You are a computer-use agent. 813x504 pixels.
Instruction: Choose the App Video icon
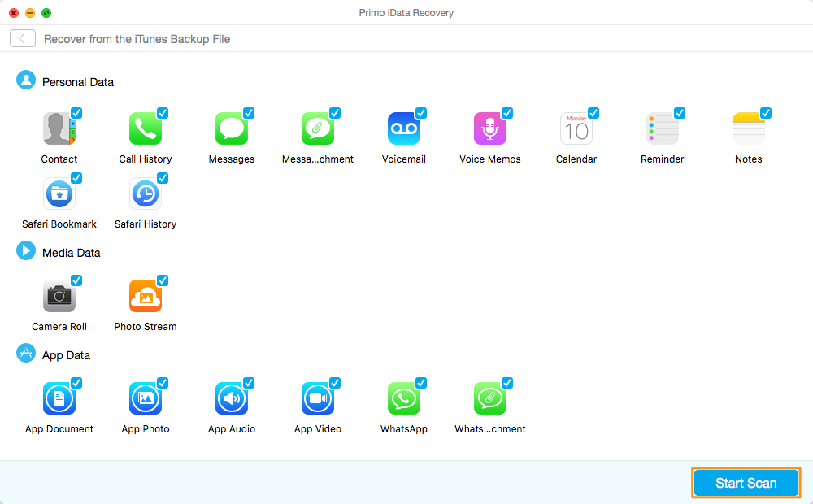tap(317, 398)
